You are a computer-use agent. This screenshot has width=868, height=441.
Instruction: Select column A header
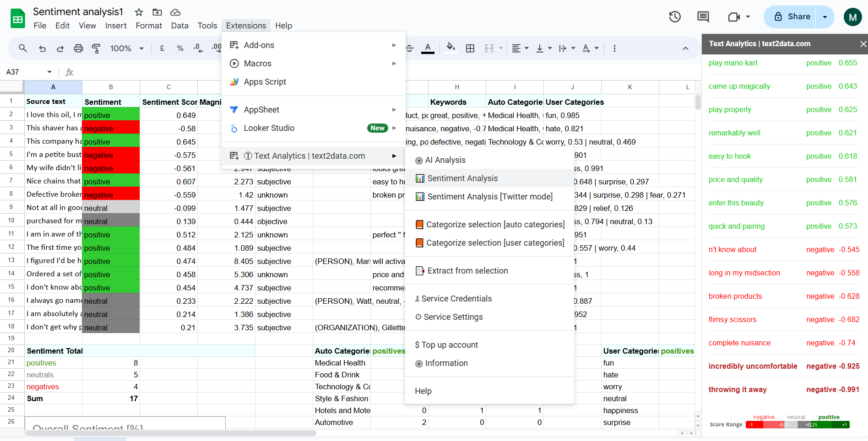coord(53,87)
